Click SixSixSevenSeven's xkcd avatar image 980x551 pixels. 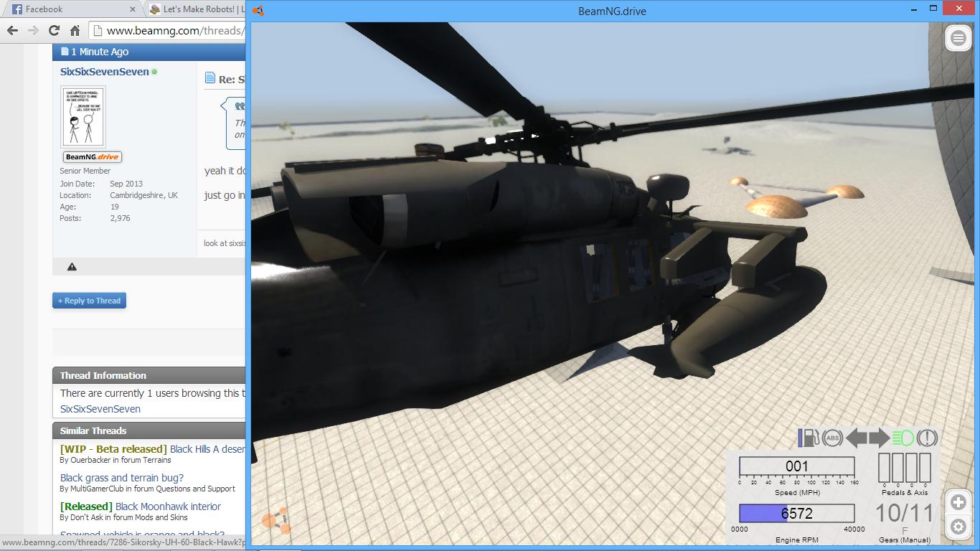(83, 117)
